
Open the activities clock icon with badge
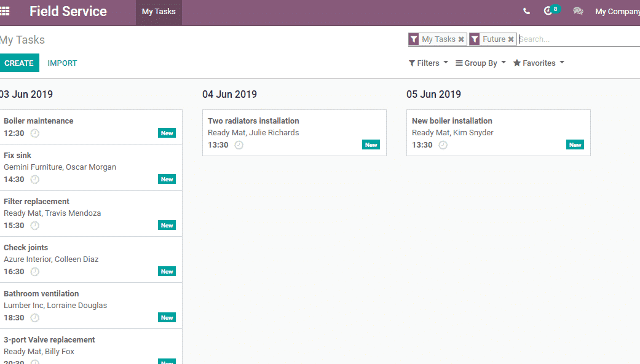pyautogui.click(x=549, y=11)
